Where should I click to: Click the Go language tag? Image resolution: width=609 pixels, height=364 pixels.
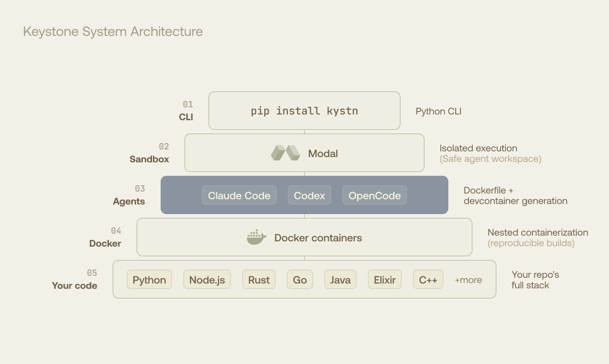pyautogui.click(x=300, y=280)
